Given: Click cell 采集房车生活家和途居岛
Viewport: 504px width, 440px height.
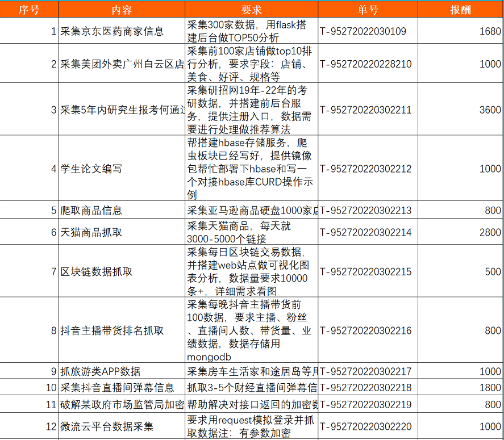Looking at the screenshot, I should pyautogui.click(x=251, y=371).
